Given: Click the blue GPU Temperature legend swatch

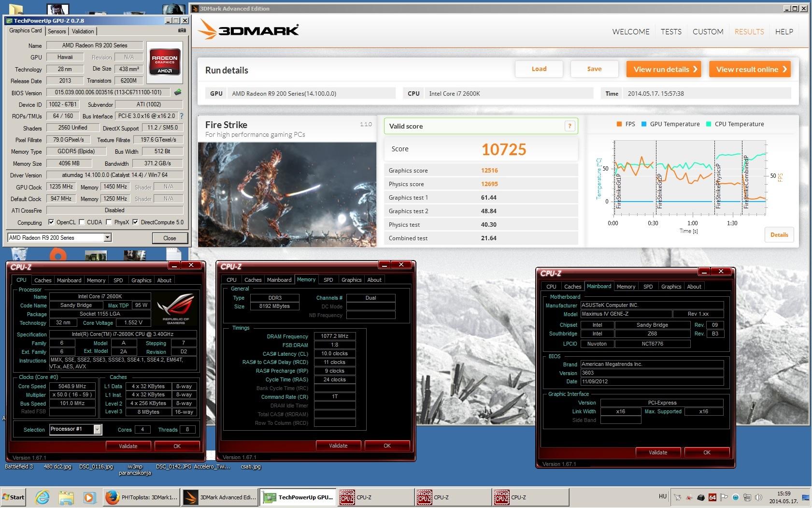Looking at the screenshot, I should [x=644, y=124].
